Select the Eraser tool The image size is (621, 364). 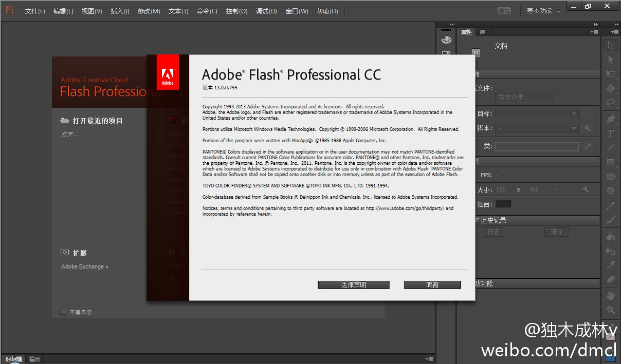click(x=611, y=279)
